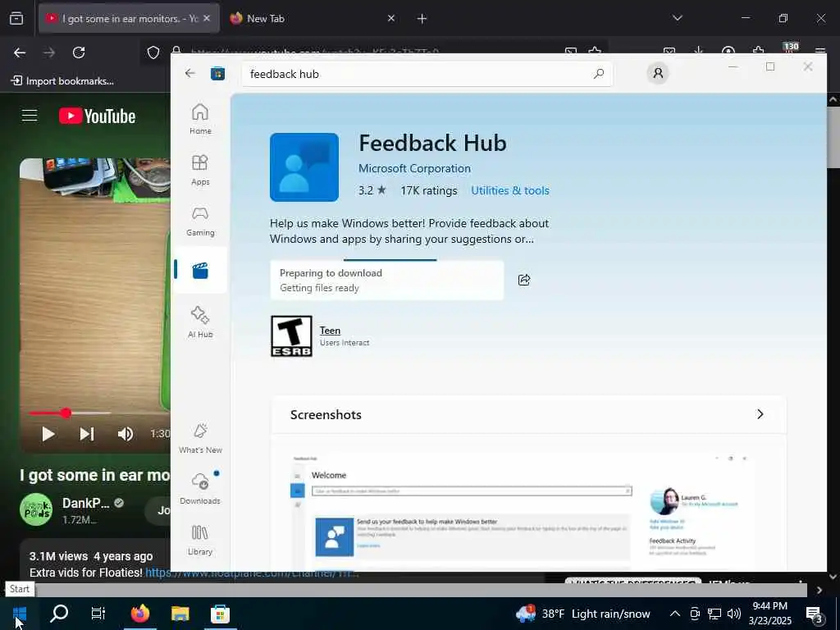Open Microsoft Corporation publisher link

(414, 168)
